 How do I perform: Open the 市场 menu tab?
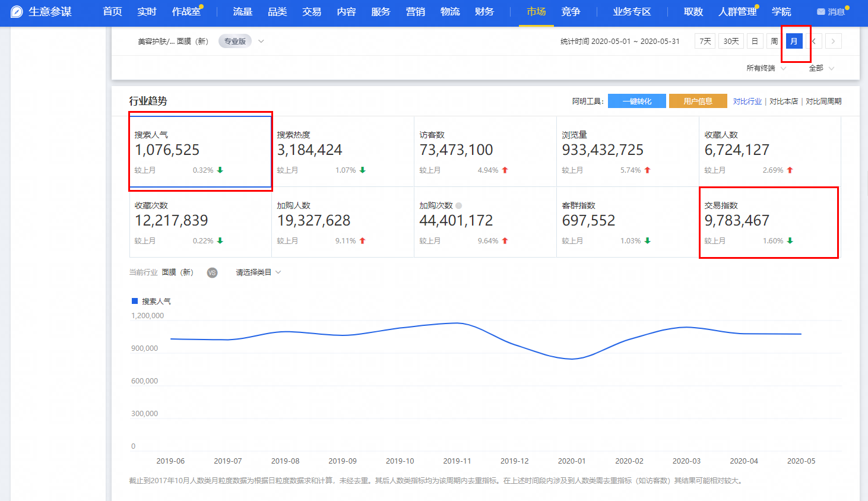(x=536, y=12)
